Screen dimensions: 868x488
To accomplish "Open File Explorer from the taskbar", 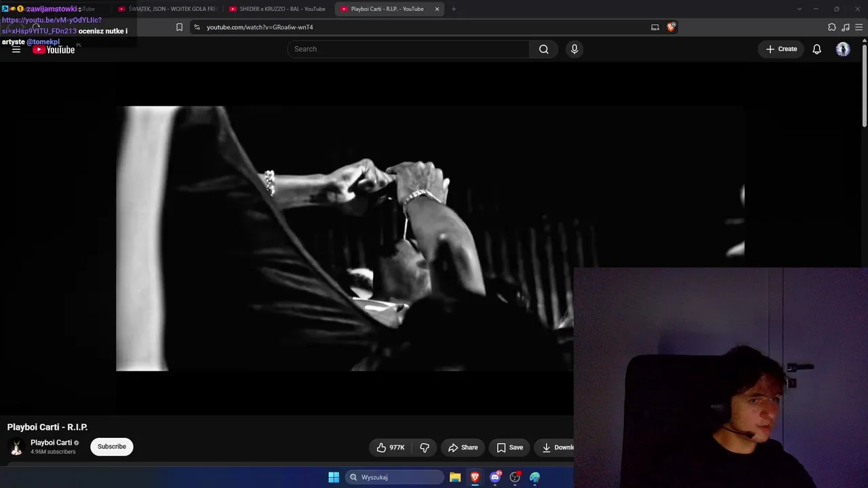I will pos(455,477).
